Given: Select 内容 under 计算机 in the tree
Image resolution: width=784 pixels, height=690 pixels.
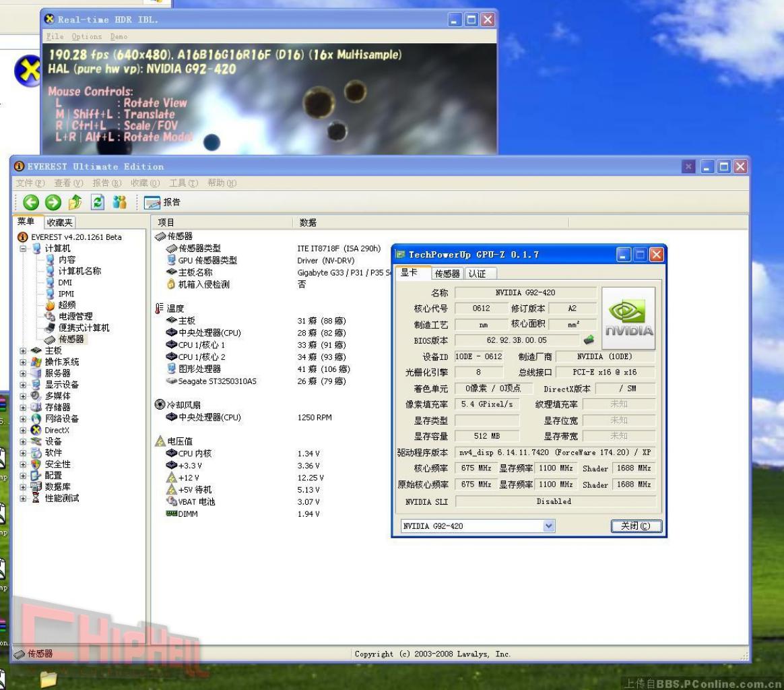Looking at the screenshot, I should (67, 259).
